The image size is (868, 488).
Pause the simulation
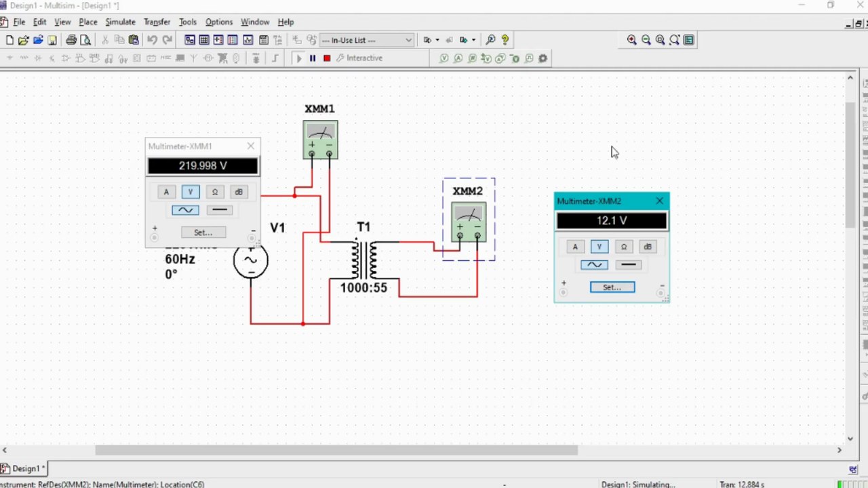click(x=313, y=58)
